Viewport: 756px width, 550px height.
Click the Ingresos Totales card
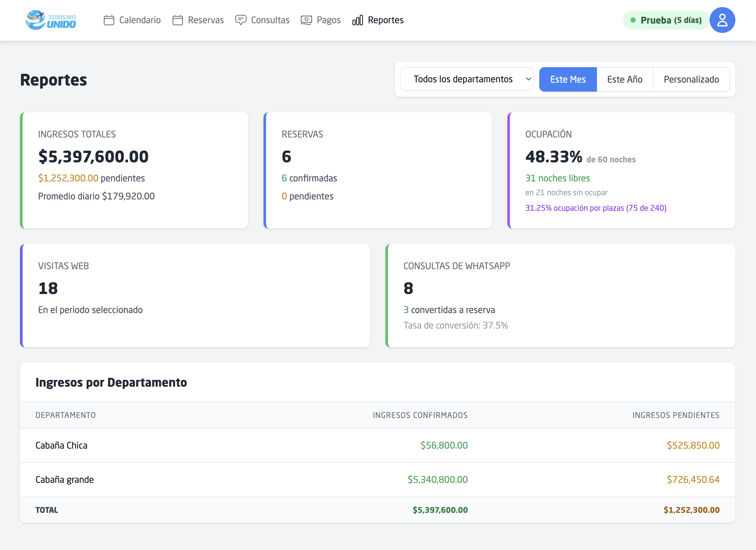(134, 170)
